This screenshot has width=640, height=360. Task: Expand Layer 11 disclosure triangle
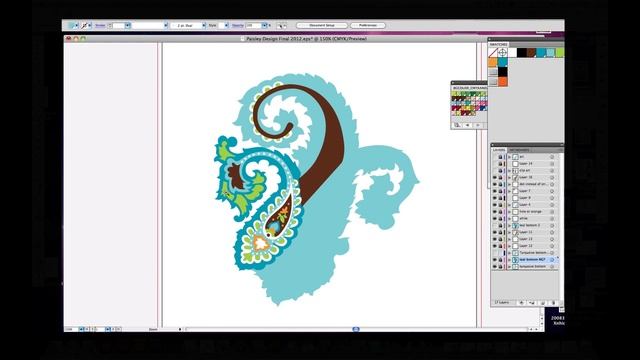(509, 232)
